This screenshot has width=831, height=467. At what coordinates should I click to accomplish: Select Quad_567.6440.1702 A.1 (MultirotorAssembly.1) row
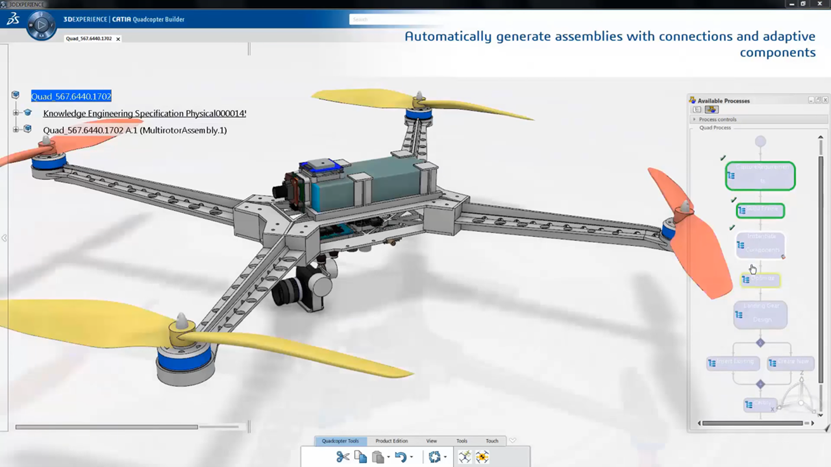135,130
